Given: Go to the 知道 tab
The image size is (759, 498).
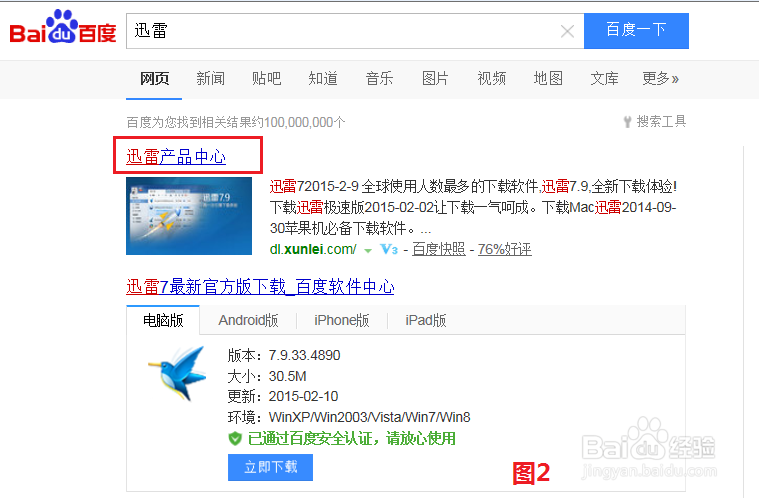Looking at the screenshot, I should click(323, 78).
